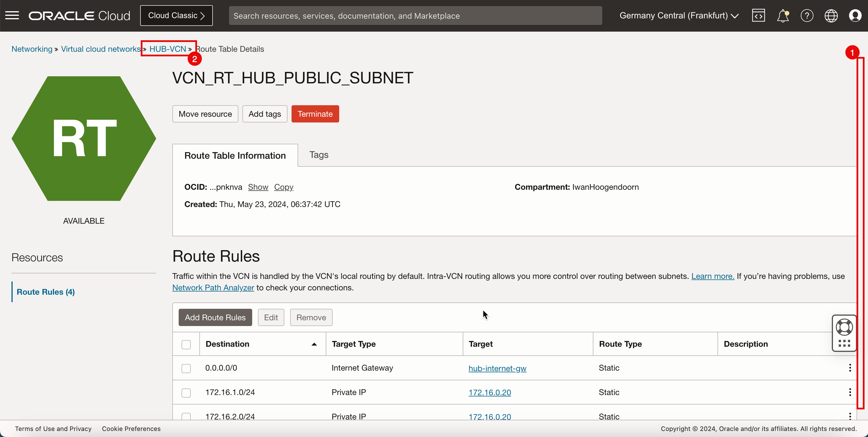Select the Route Table Information tab
The image size is (868, 437).
tap(235, 156)
